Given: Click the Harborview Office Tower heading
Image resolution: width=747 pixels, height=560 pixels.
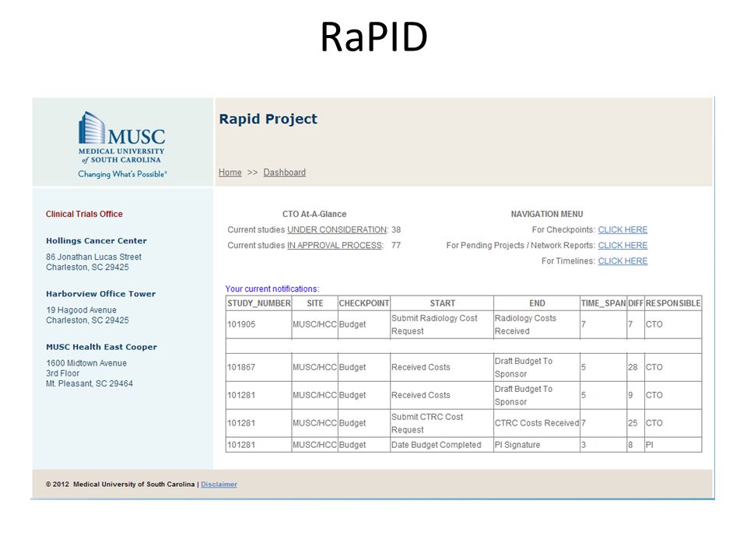Looking at the screenshot, I should (101, 294).
